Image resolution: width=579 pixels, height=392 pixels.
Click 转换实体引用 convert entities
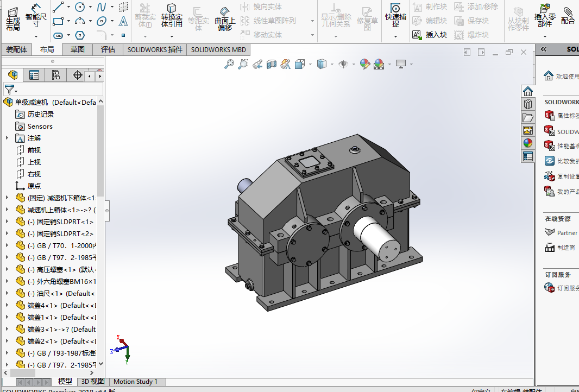[x=172, y=16]
